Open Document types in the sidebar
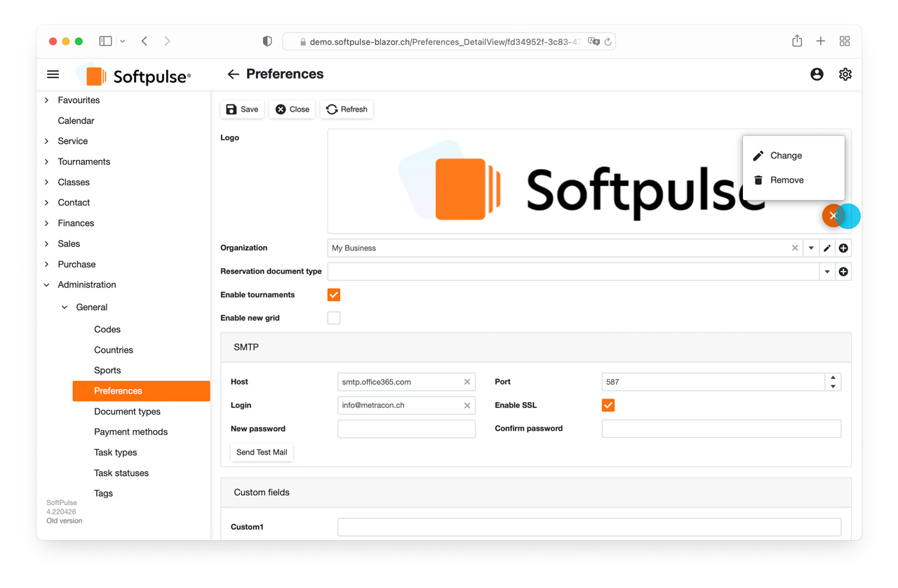 click(127, 411)
